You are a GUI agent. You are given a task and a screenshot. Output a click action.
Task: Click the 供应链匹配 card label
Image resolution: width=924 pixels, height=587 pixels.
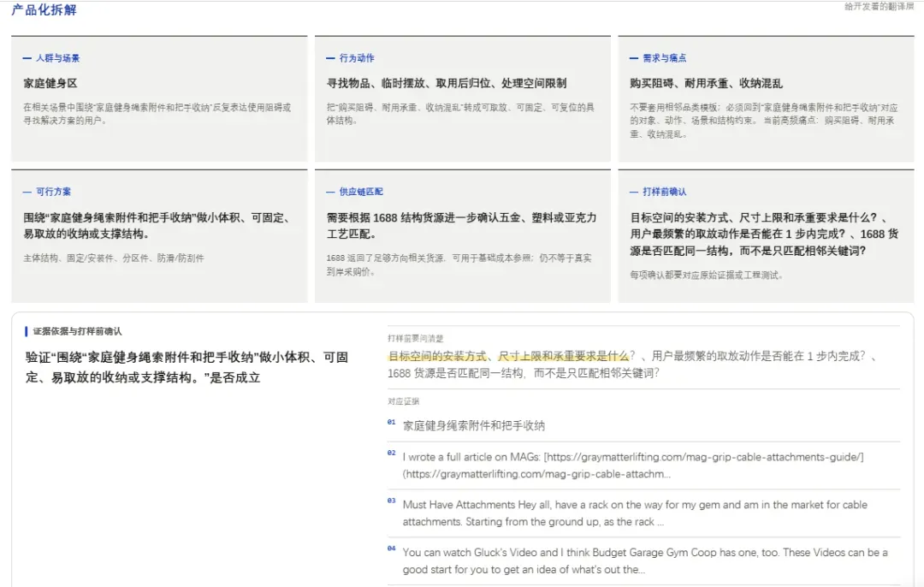[361, 192]
